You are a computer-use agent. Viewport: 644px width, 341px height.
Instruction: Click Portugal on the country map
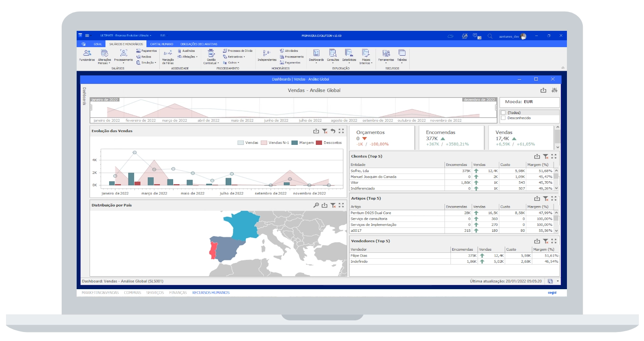click(212, 251)
